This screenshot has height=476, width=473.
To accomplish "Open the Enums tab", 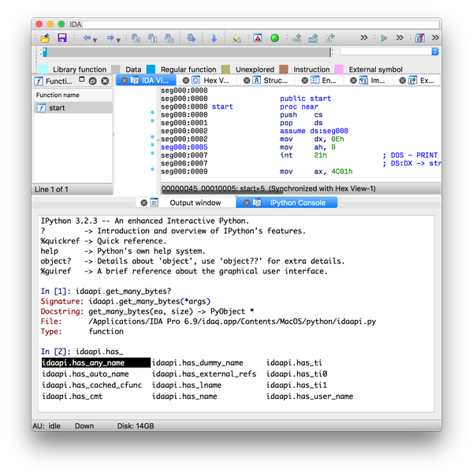I will pos(329,80).
